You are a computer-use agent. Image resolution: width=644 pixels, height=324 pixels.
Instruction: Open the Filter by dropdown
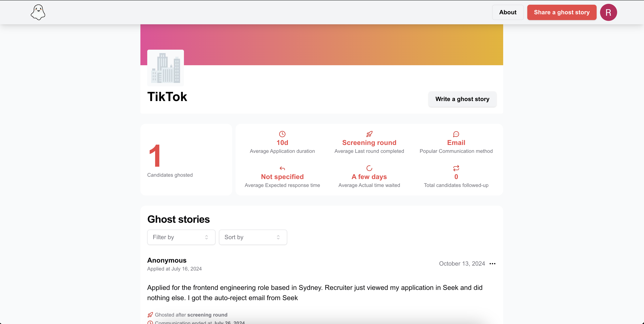181,237
